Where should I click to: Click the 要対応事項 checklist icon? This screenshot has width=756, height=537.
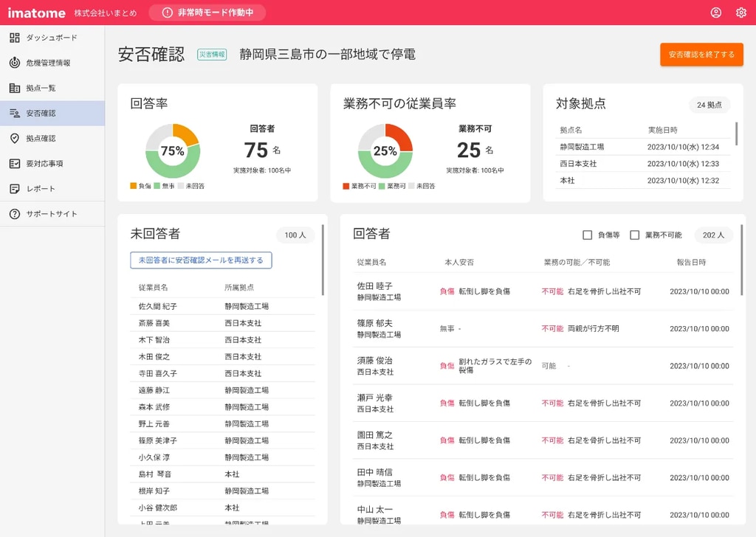(15, 163)
